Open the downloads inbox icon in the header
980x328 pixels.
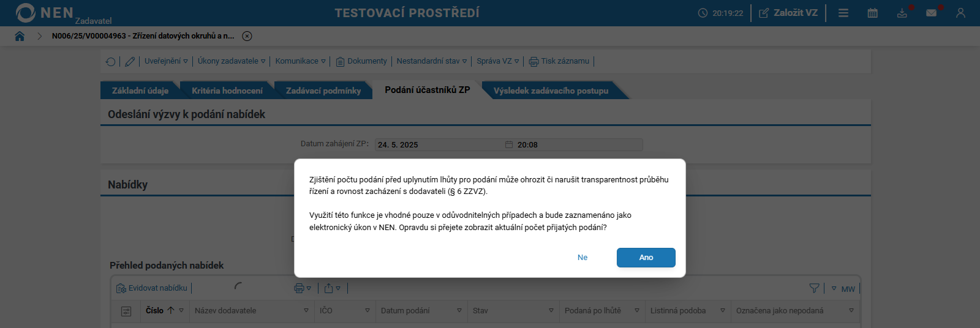click(x=902, y=13)
